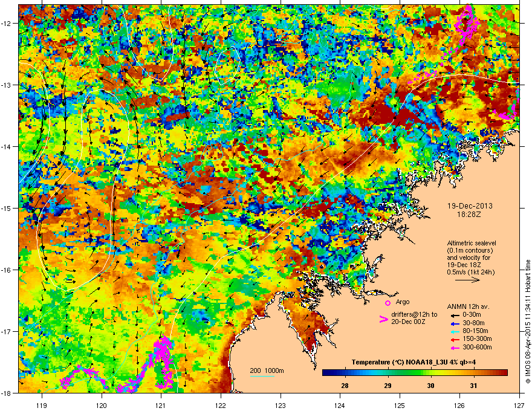Click the longitude axis label 126
The image size is (532, 411).
click(x=459, y=405)
